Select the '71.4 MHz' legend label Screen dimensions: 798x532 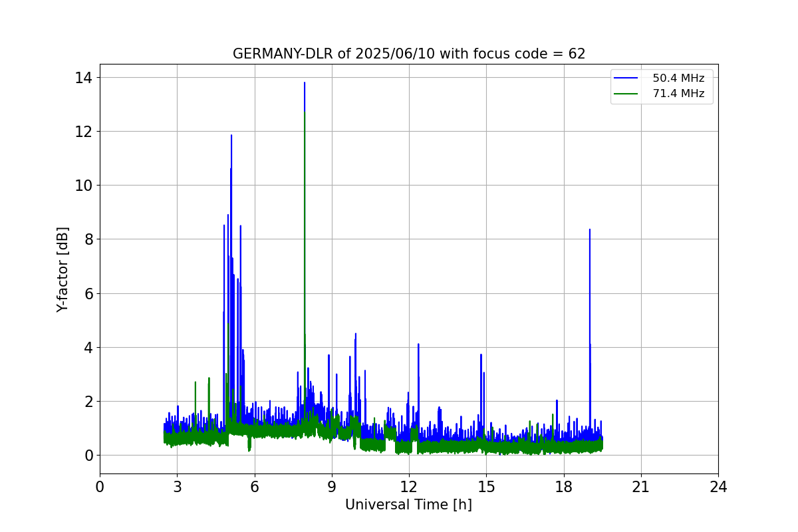click(678, 94)
